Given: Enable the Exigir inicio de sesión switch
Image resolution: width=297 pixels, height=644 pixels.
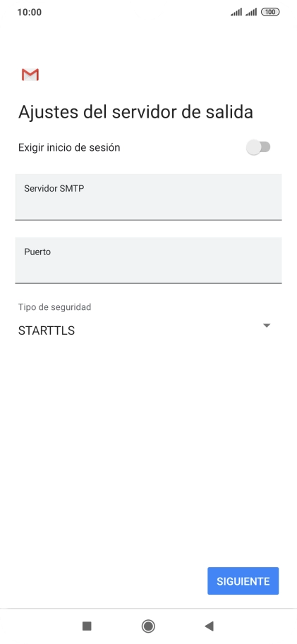Looking at the screenshot, I should (x=258, y=147).
